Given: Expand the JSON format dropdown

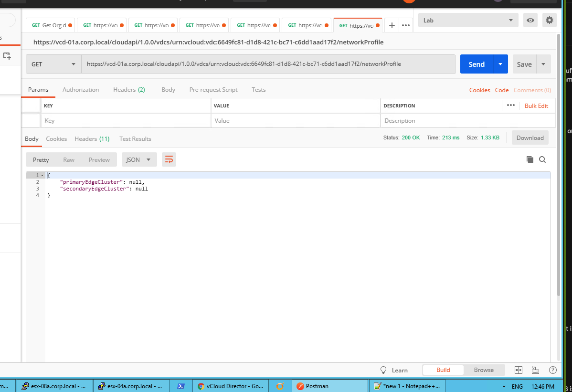Looking at the screenshot, I should click(x=139, y=160).
